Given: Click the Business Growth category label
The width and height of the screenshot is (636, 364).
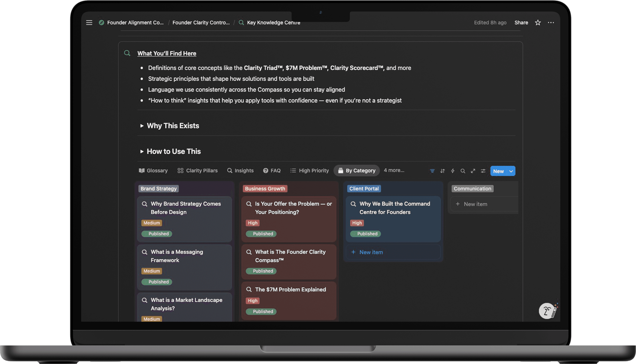Looking at the screenshot, I should (x=265, y=189).
